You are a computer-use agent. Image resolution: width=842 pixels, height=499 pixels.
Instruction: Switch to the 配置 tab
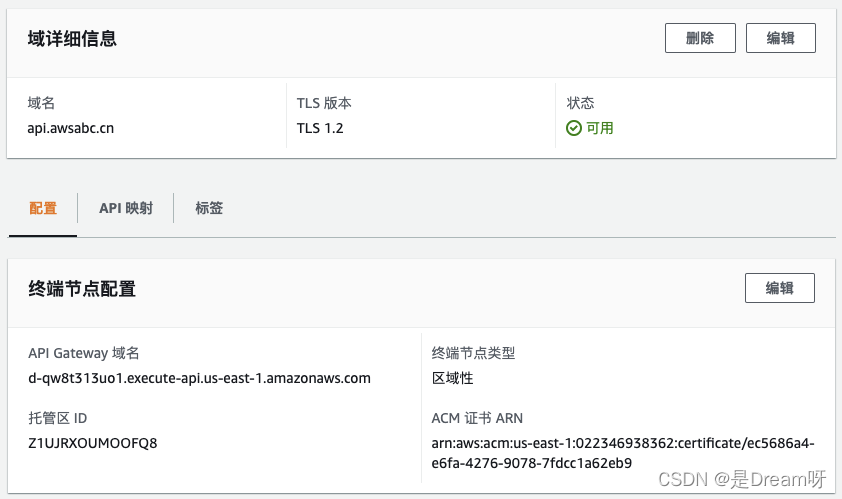click(43, 208)
